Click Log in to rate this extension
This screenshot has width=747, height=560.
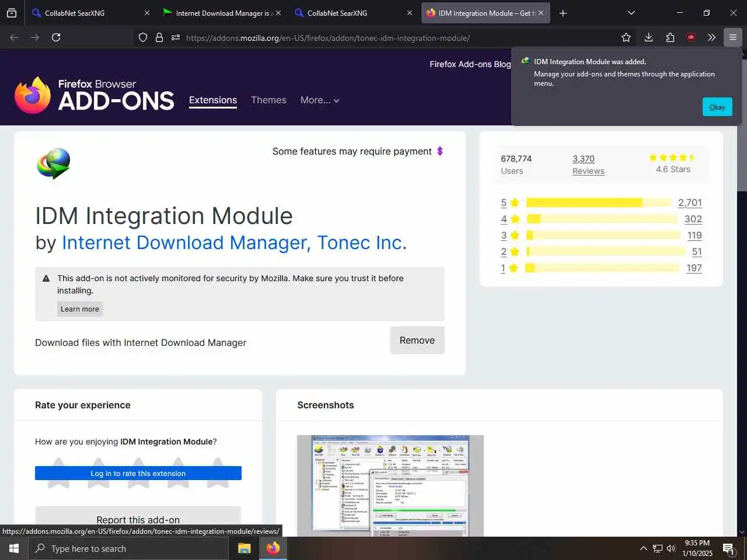click(x=138, y=473)
